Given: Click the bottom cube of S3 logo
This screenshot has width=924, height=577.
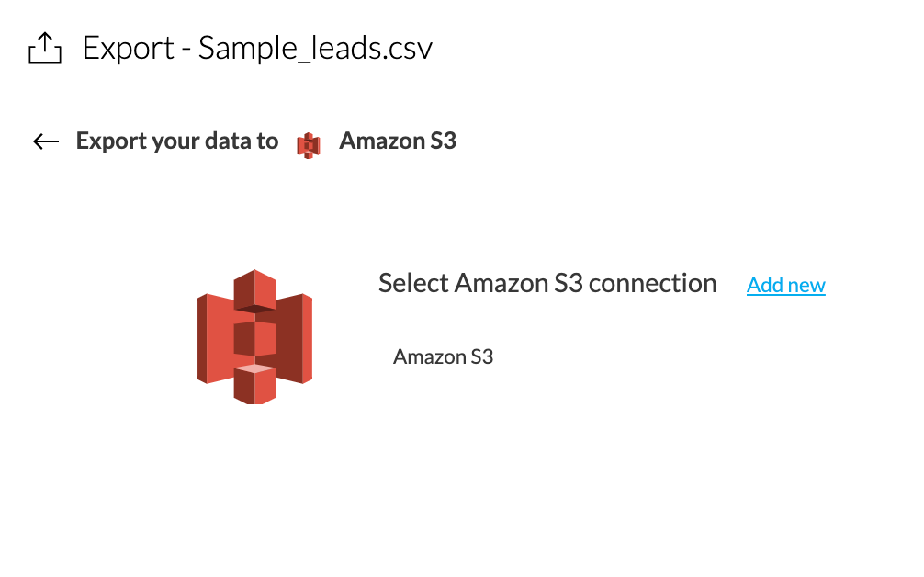Looking at the screenshot, I should coord(254,384).
